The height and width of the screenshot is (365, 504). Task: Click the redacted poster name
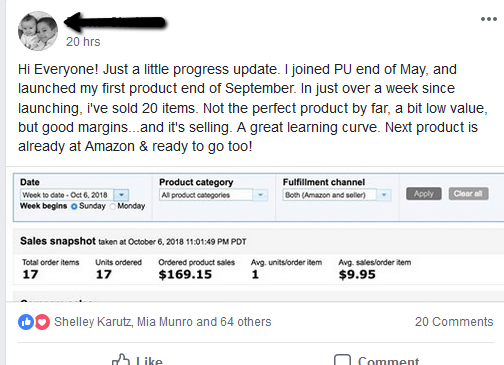pyautogui.click(x=115, y=22)
